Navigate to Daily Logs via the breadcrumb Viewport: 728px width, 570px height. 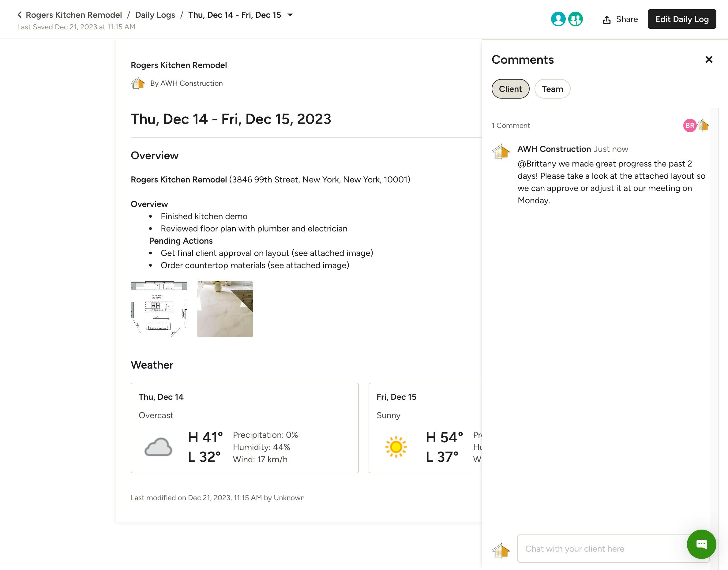tap(155, 15)
